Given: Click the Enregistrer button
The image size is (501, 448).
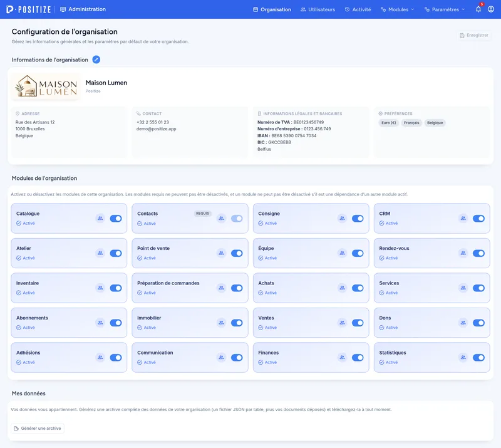Looking at the screenshot, I should pos(474,35).
